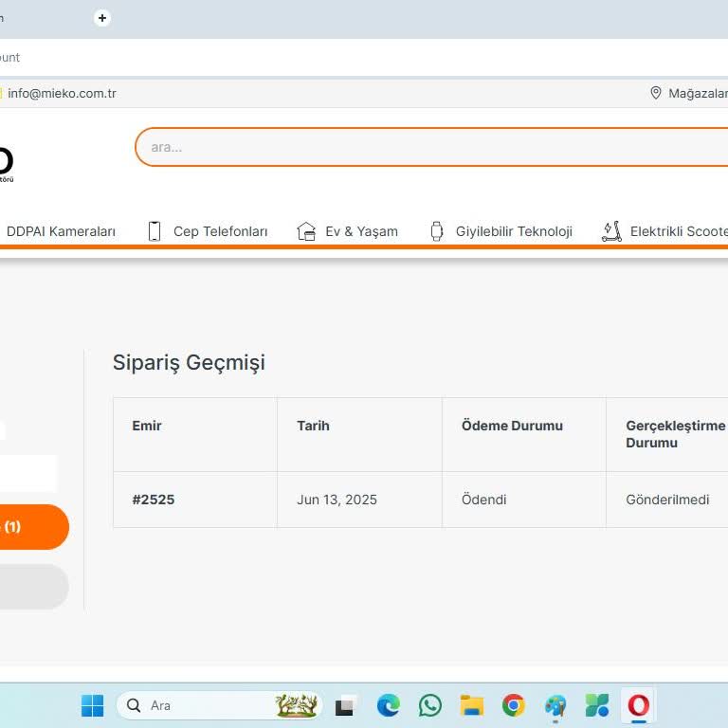Click the 'Sipariş Geçmişi' heading

(x=189, y=363)
